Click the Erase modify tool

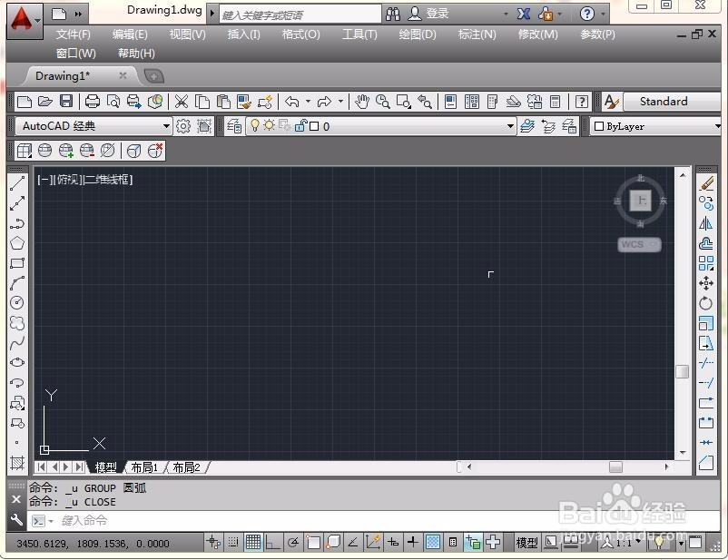click(706, 183)
